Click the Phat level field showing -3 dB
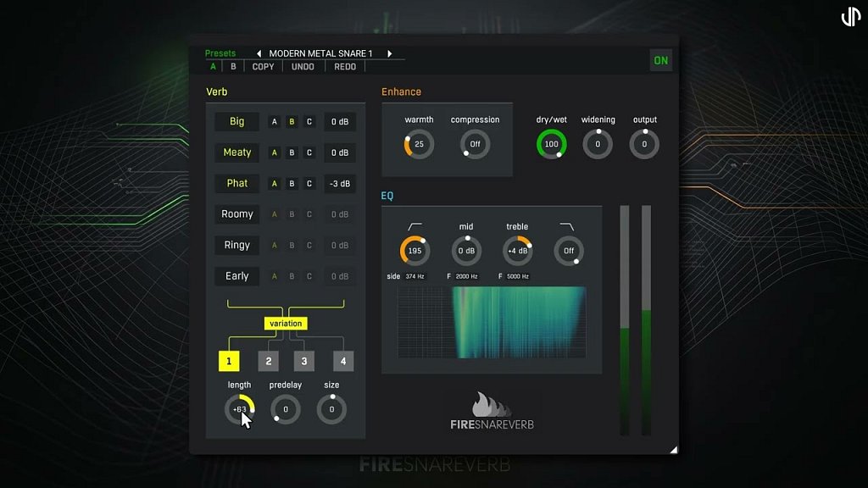The height and width of the screenshot is (488, 868). tap(340, 184)
